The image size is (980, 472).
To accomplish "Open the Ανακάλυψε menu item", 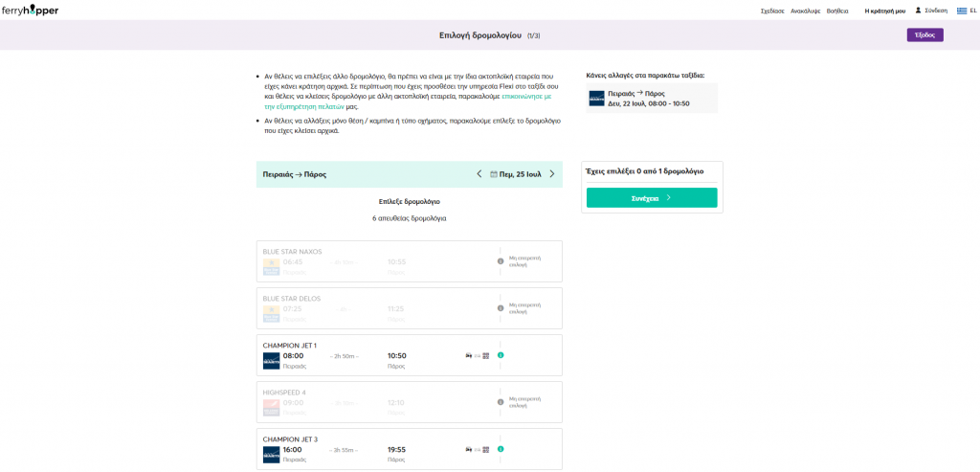I will (x=805, y=11).
